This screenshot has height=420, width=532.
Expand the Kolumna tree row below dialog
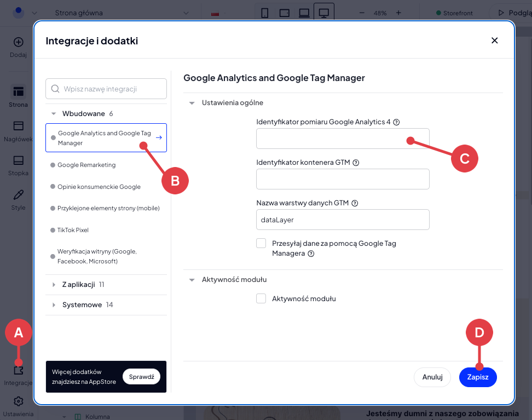point(64,417)
